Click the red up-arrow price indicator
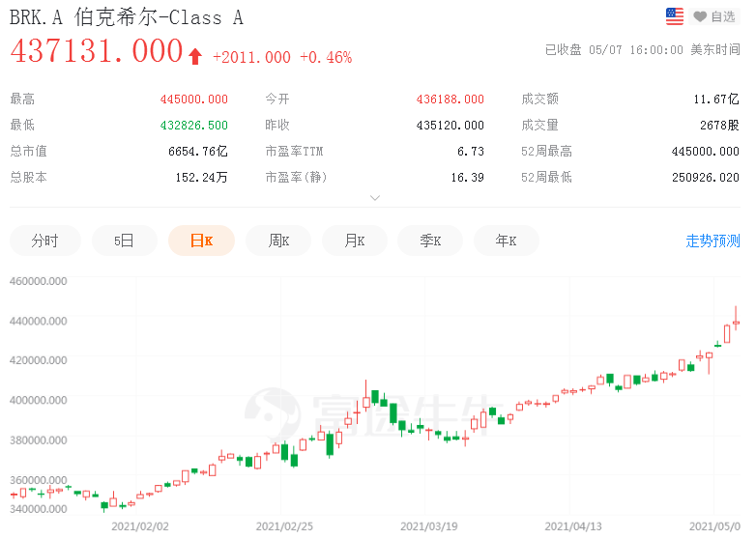Screen dimensions: 756x539 click(195, 56)
